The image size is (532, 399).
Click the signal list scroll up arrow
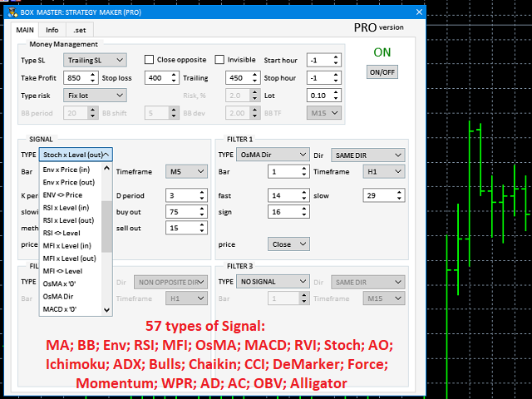(107, 168)
